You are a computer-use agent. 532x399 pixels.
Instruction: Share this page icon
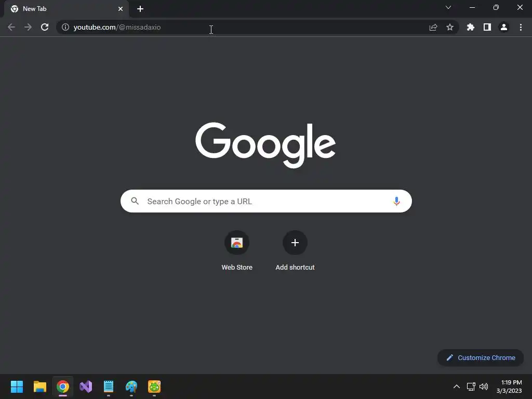[433, 27]
